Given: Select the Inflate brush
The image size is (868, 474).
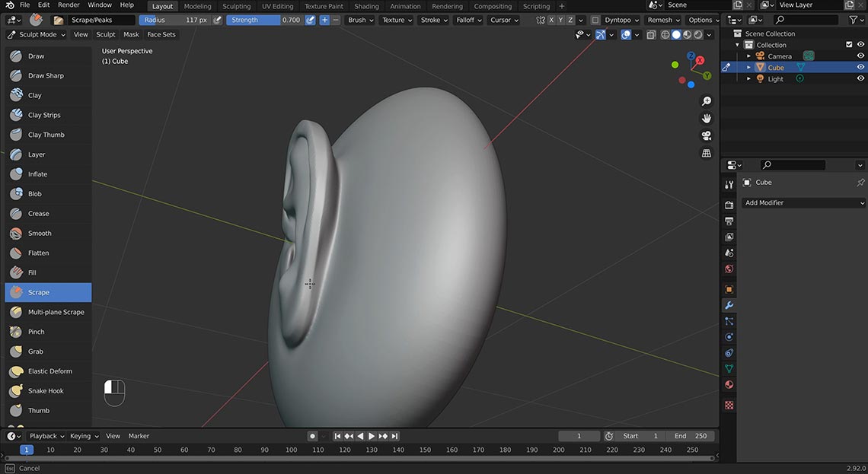Looking at the screenshot, I should [48, 174].
